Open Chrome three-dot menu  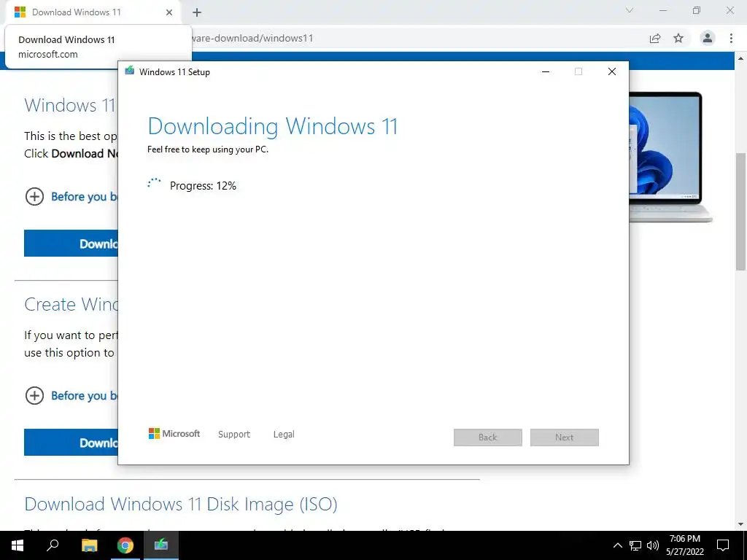pos(731,38)
